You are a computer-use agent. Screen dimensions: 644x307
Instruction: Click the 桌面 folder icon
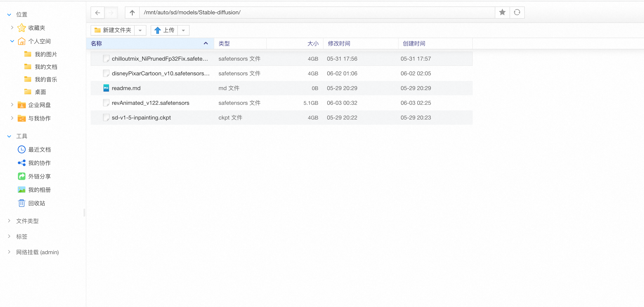tap(28, 92)
